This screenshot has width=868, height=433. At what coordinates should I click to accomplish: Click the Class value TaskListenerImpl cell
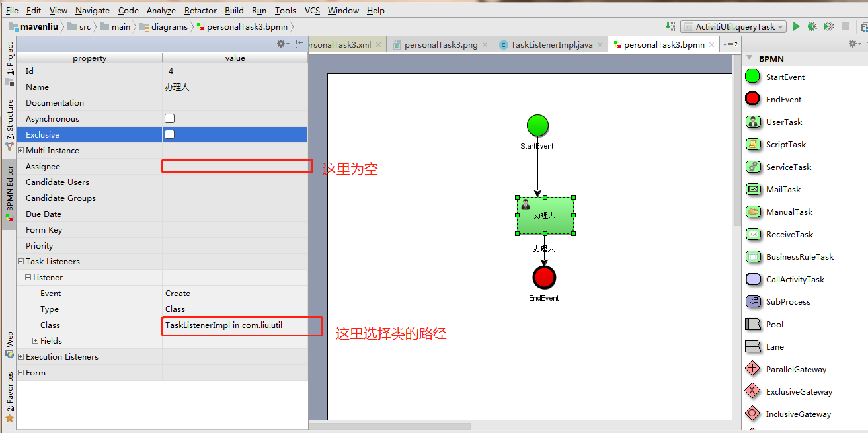click(x=235, y=325)
